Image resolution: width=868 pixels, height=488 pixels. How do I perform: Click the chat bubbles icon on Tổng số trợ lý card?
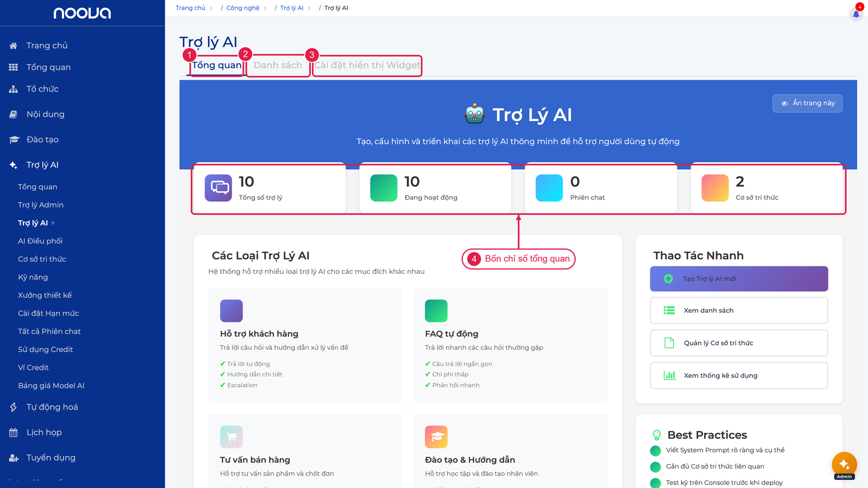pos(218,188)
